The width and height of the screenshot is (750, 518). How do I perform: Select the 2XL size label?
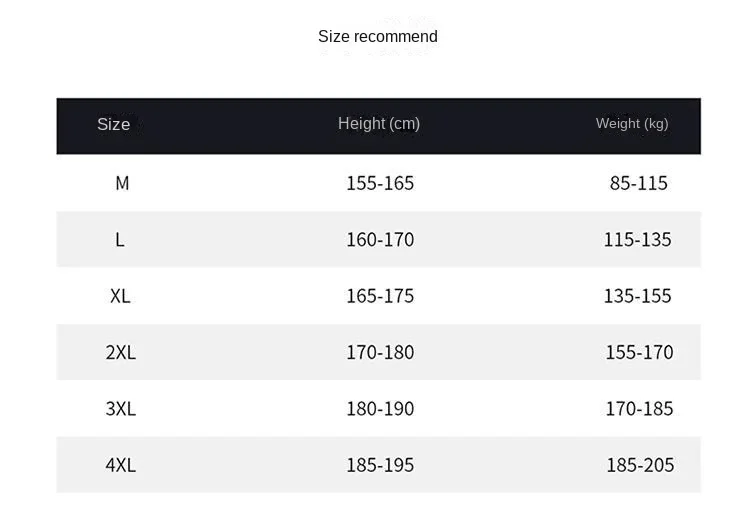(120, 352)
